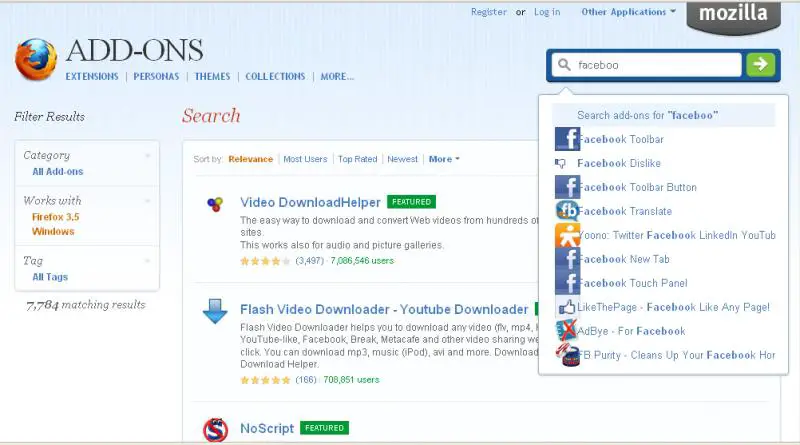Click the Register link
Screen dimensions: 800x445
click(x=489, y=12)
